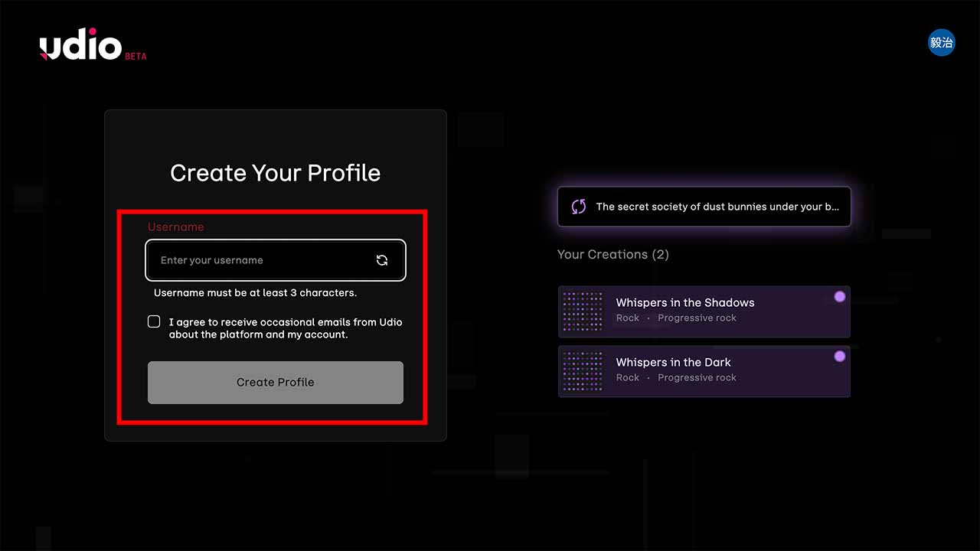Click Rock genre tag under Whispers in the Dark

627,378
